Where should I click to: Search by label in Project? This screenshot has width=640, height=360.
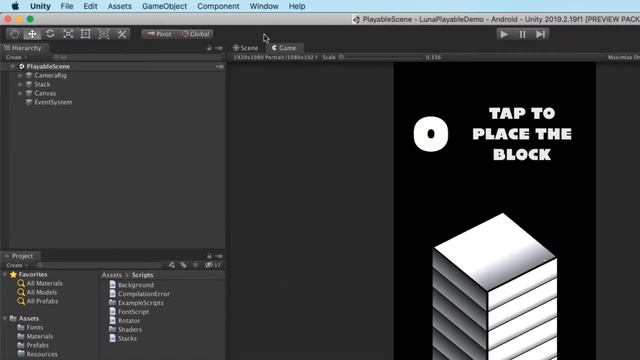pos(184,265)
